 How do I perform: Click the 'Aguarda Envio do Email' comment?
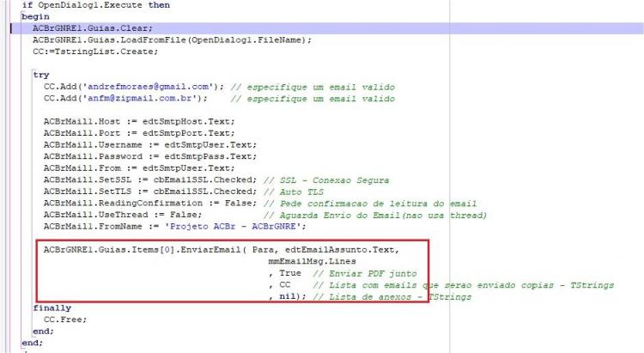375,215
